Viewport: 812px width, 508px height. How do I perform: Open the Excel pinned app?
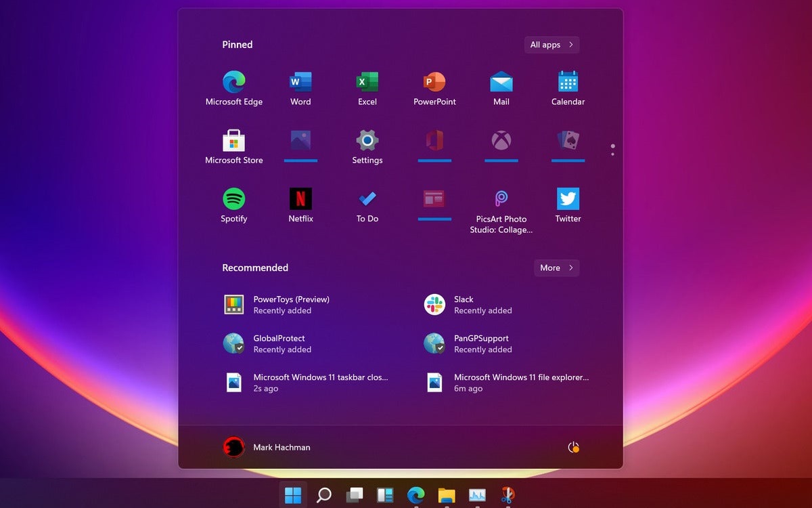pos(367,89)
